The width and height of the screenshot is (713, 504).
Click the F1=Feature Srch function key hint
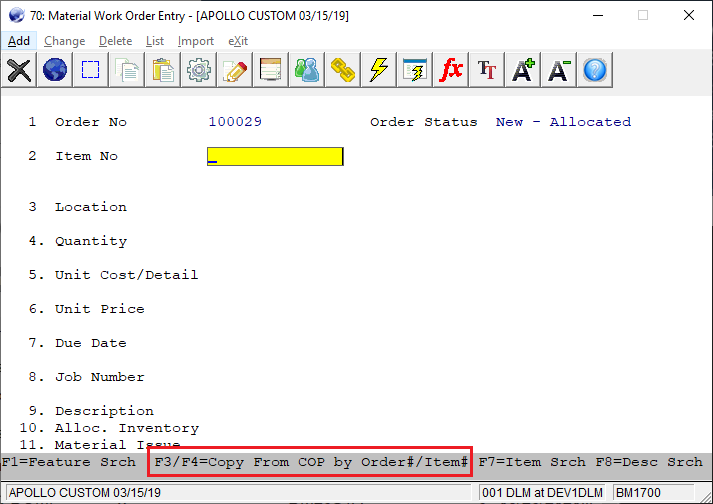click(69, 462)
